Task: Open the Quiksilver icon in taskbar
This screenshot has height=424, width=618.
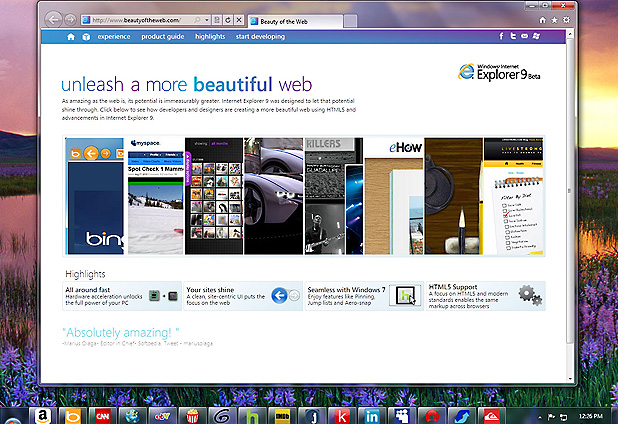Action: [x=492, y=416]
